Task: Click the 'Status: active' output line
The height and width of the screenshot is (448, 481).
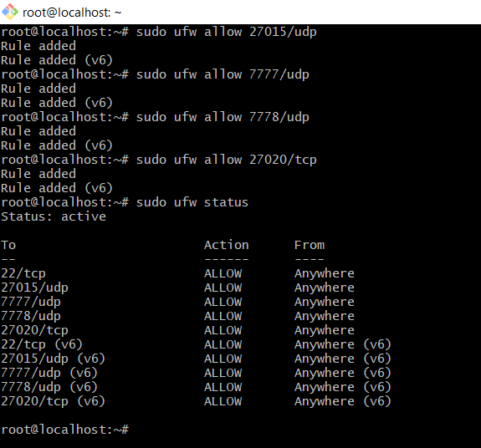Action: (x=54, y=216)
